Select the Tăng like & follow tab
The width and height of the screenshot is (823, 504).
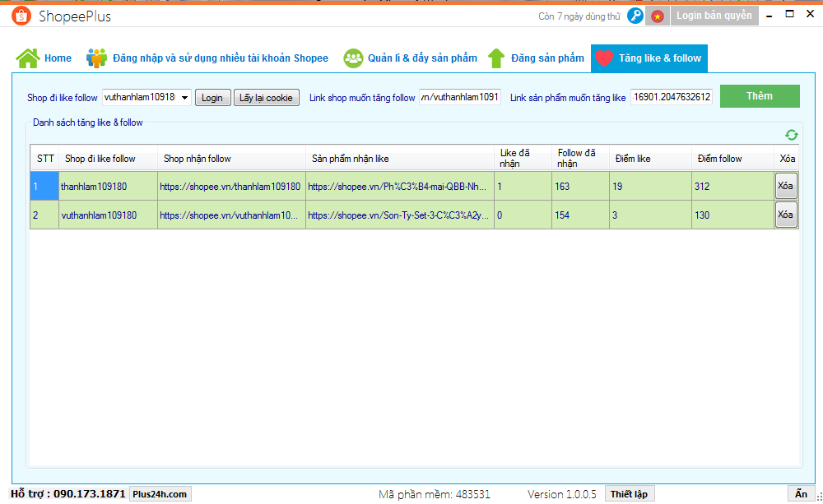coord(649,58)
